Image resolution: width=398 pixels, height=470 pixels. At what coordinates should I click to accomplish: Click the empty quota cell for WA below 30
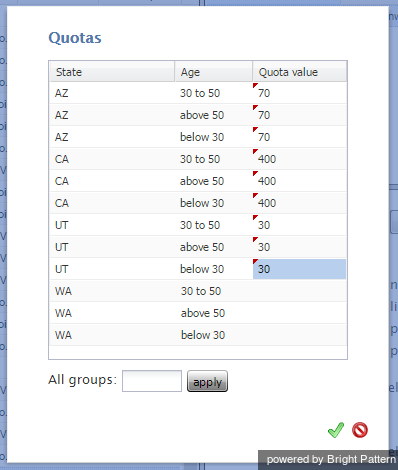pyautogui.click(x=300, y=335)
